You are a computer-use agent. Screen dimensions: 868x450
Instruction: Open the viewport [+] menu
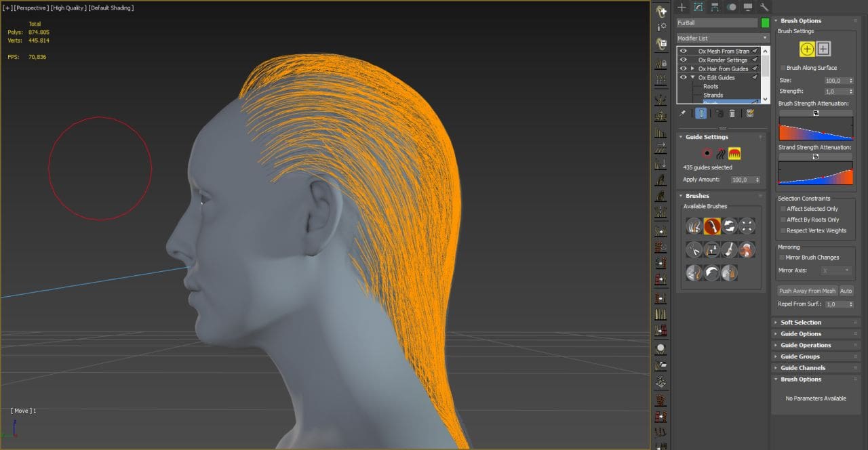point(7,8)
